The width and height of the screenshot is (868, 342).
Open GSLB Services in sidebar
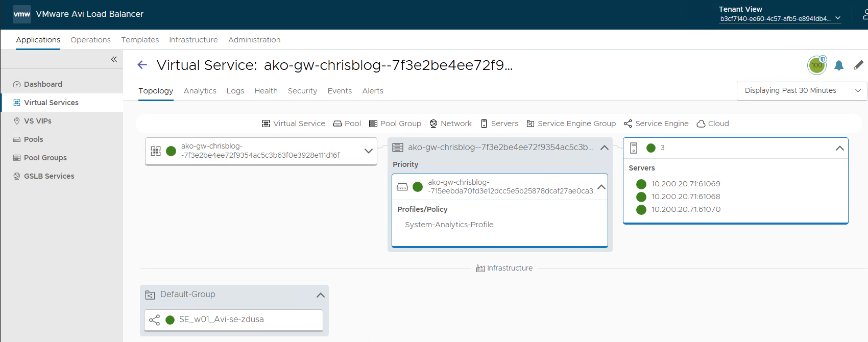(49, 176)
